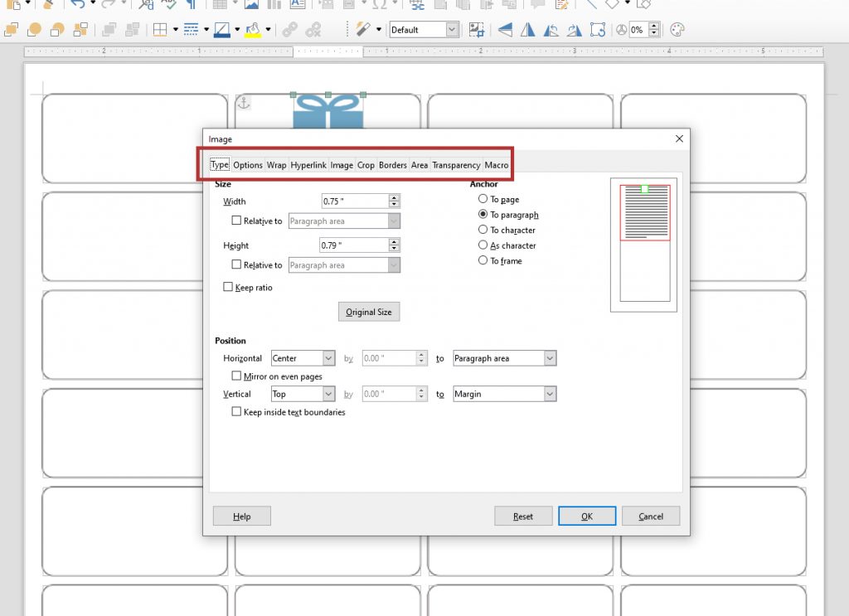Open the Borders tab
Image resolution: width=849 pixels, height=616 pixels.
pyautogui.click(x=392, y=165)
